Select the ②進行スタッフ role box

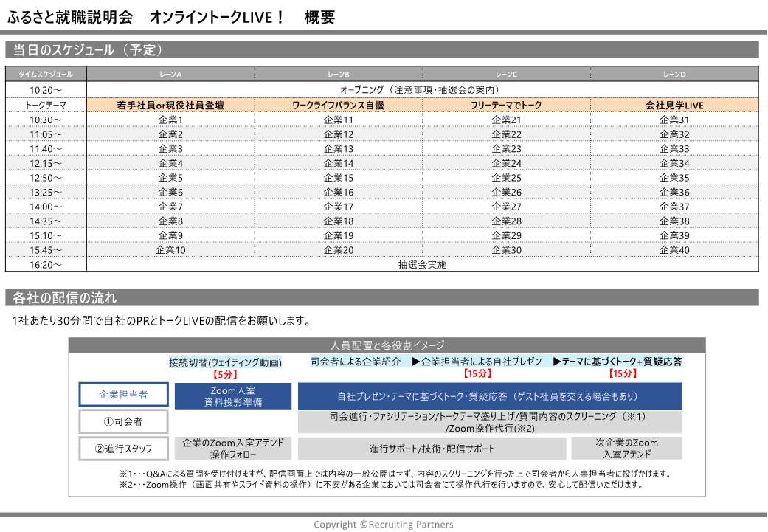click(123, 448)
